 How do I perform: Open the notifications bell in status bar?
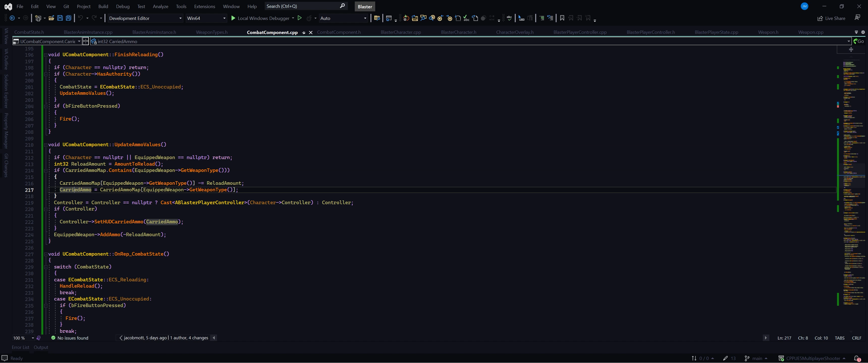point(857,358)
